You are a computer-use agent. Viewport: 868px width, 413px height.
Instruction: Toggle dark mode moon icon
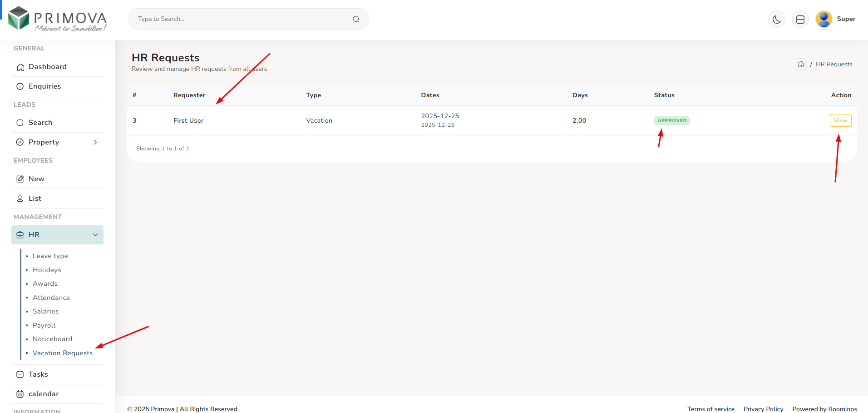pos(776,19)
